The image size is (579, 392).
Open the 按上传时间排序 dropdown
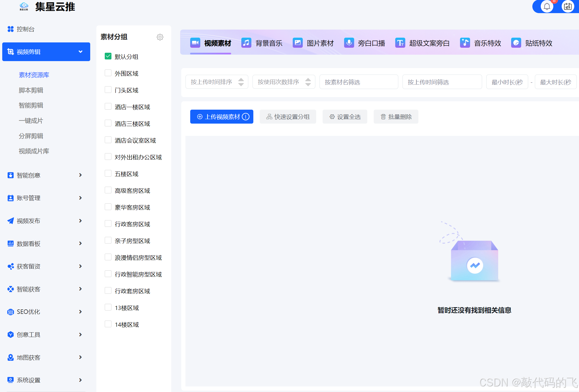click(217, 82)
